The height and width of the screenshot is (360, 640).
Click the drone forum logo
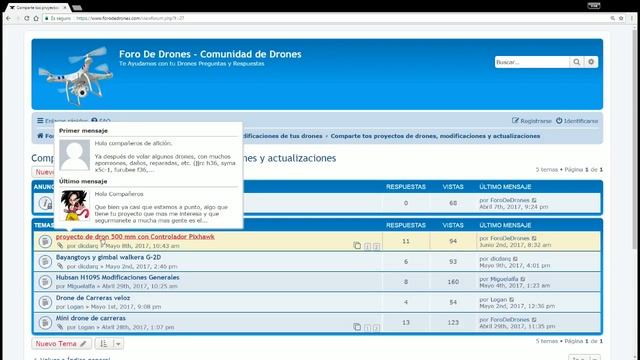coord(76,75)
